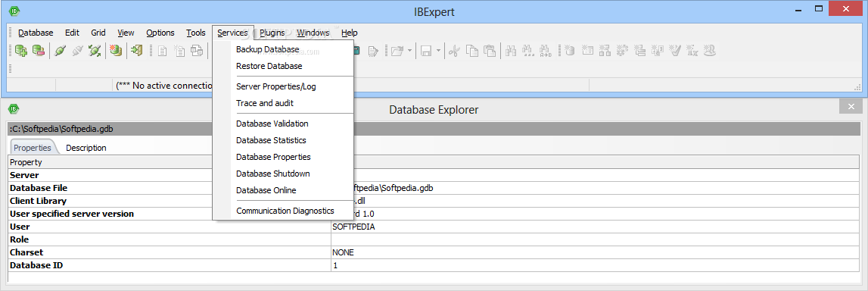Select Database Shutdown entry
The image size is (868, 291).
coord(283,174)
